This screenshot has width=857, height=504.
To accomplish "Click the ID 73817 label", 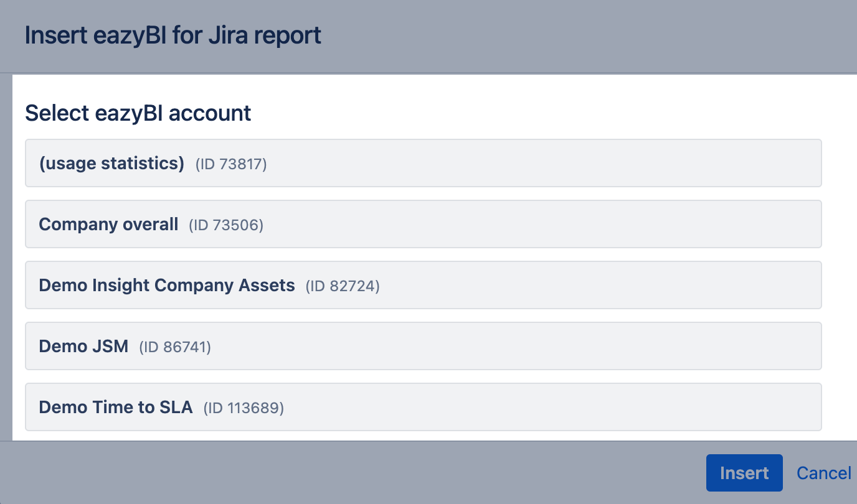I will (x=231, y=164).
